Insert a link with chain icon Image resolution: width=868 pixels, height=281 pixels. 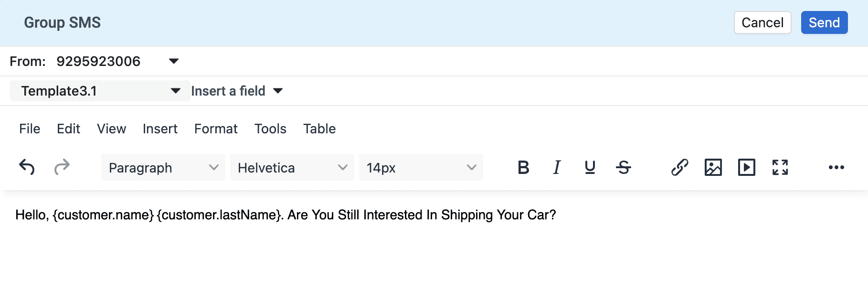679,167
